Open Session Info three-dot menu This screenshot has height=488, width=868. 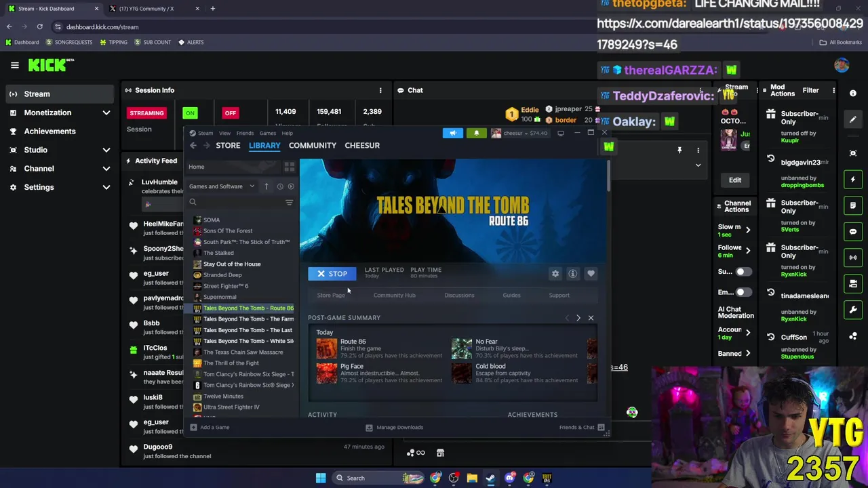(x=380, y=90)
